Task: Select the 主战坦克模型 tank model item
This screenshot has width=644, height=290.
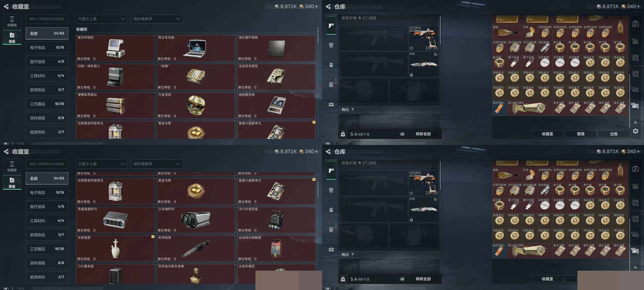Action: point(276,77)
